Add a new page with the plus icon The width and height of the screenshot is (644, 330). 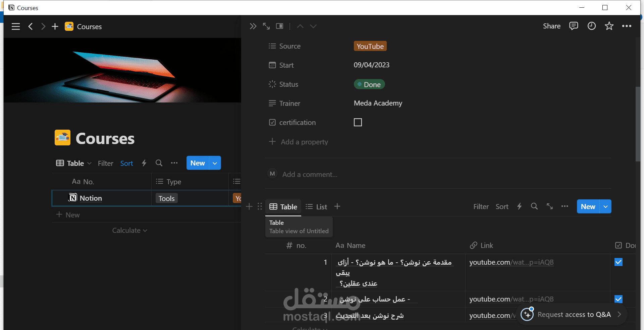point(55,26)
